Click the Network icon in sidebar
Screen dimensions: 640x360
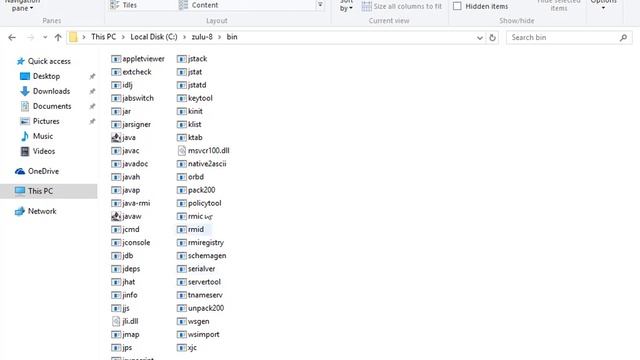pos(20,211)
